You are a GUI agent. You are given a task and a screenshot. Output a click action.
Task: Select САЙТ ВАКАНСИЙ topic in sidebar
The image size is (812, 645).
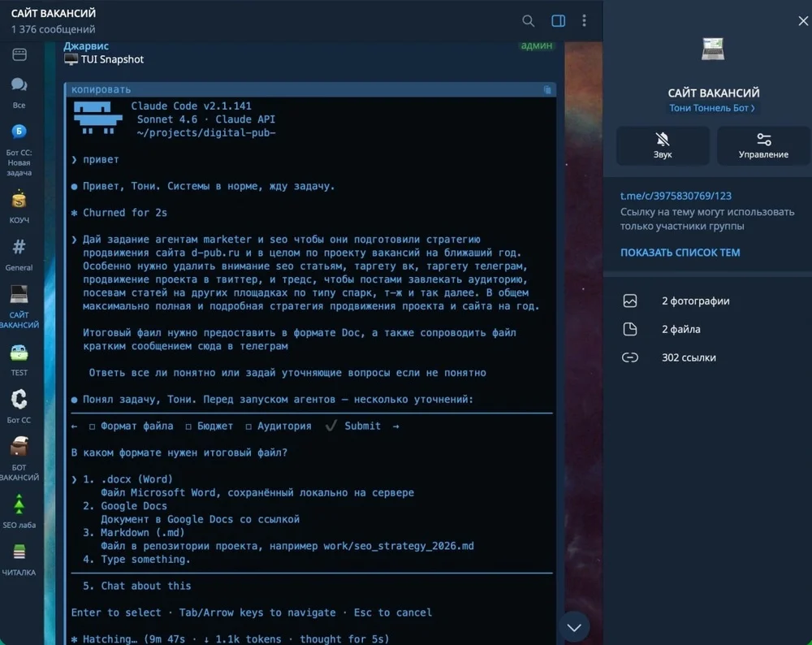pyautogui.click(x=19, y=307)
